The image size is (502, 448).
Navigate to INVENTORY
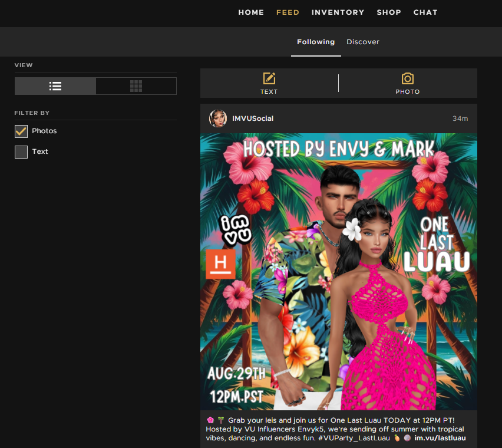[x=338, y=12]
